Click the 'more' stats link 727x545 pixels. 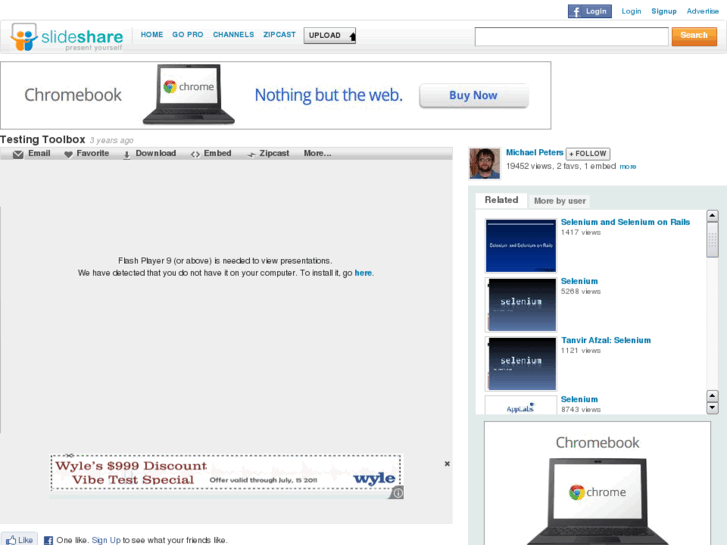(628, 167)
